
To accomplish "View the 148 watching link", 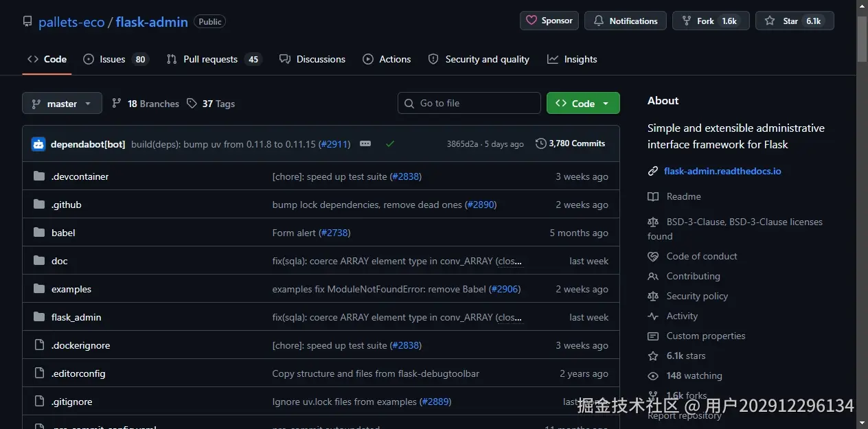I will 694,375.
